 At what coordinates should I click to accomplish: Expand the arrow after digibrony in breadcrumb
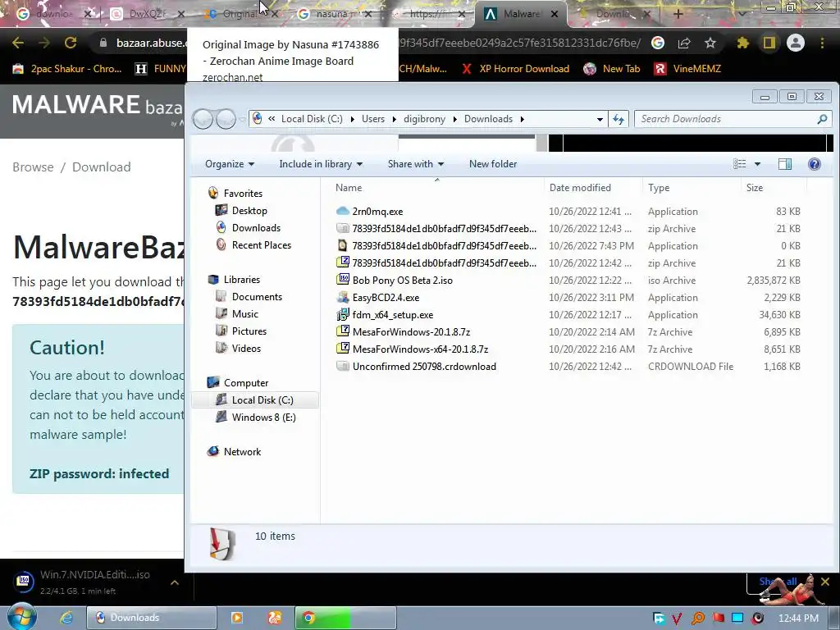tap(454, 119)
